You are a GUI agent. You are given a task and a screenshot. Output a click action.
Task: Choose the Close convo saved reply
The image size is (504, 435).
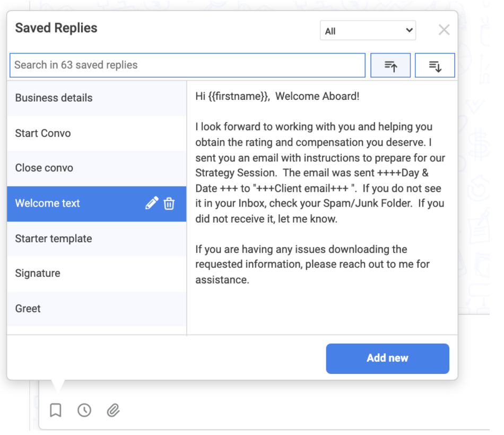[x=97, y=168]
